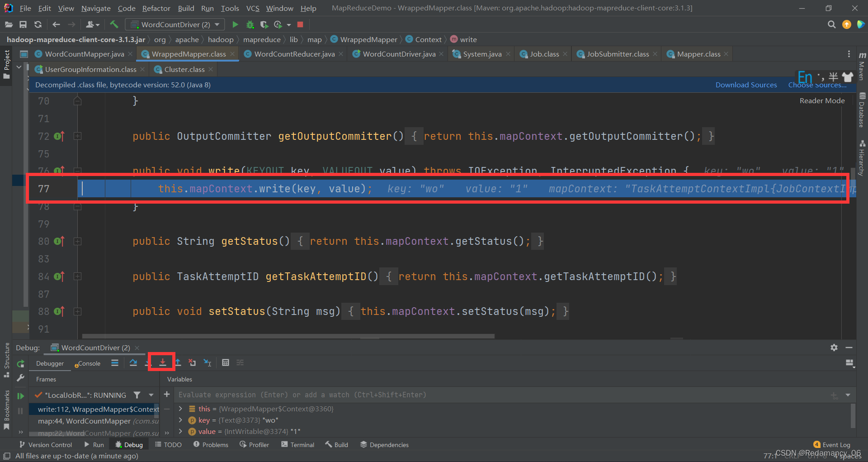
Task: Click Drop Frame icon in debug toolbar
Action: point(192,362)
